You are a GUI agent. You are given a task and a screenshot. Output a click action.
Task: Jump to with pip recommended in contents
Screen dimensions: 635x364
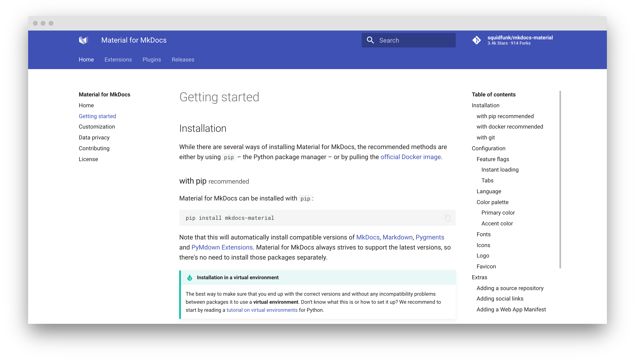point(505,116)
